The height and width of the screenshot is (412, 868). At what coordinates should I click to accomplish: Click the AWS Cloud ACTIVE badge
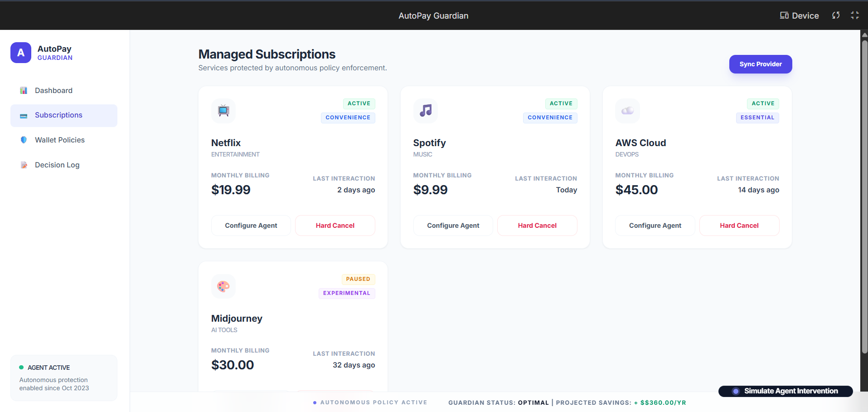click(763, 103)
